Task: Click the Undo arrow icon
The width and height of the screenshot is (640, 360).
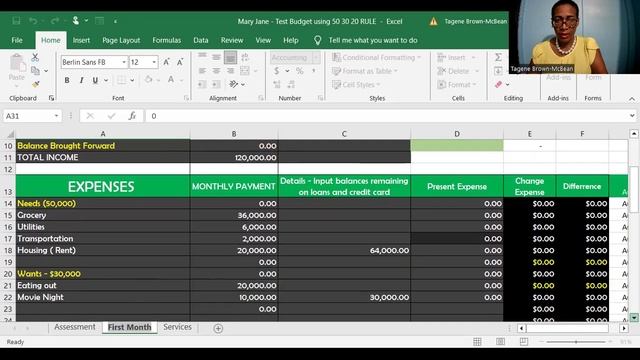Action: pyautogui.click(x=33, y=21)
